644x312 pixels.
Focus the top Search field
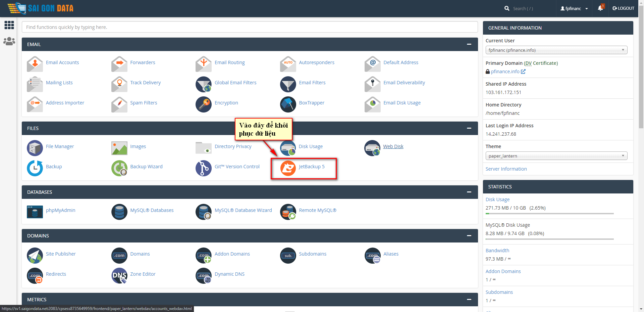pyautogui.click(x=532, y=8)
